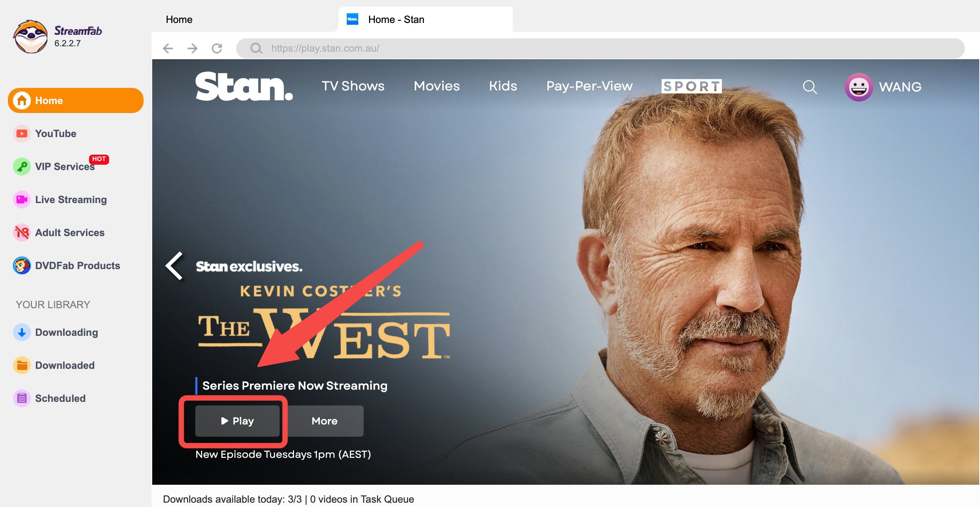Open the Live Streaming label in sidebar
Image resolution: width=980 pixels, height=507 pixels.
(x=71, y=200)
